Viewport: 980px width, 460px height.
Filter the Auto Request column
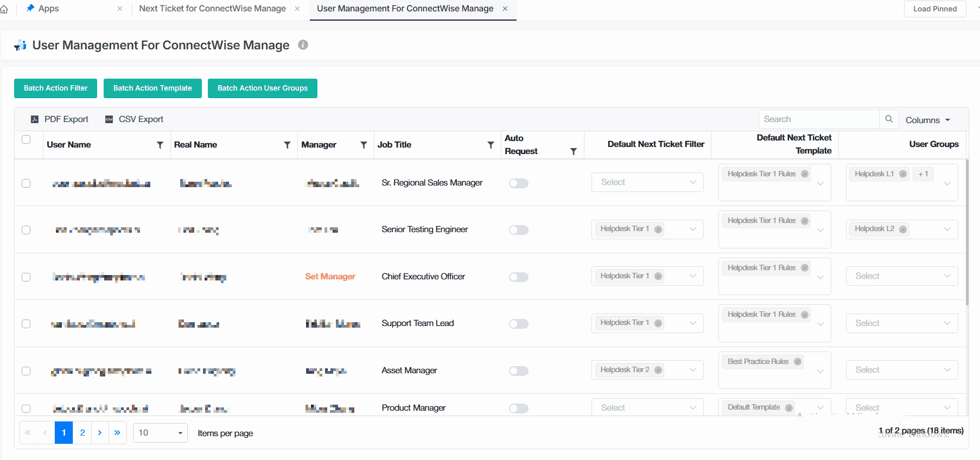click(574, 151)
